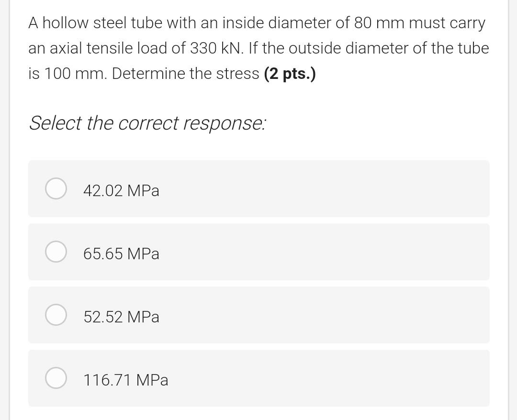Click the third answer option row

tap(259, 315)
